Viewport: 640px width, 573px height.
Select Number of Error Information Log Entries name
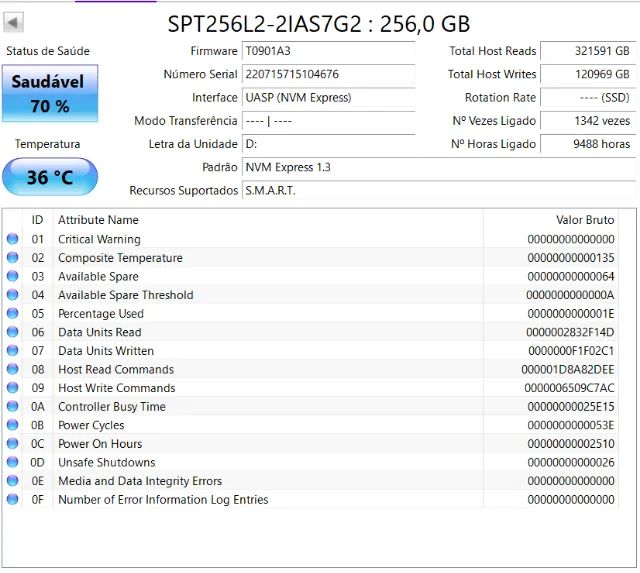[163, 500]
